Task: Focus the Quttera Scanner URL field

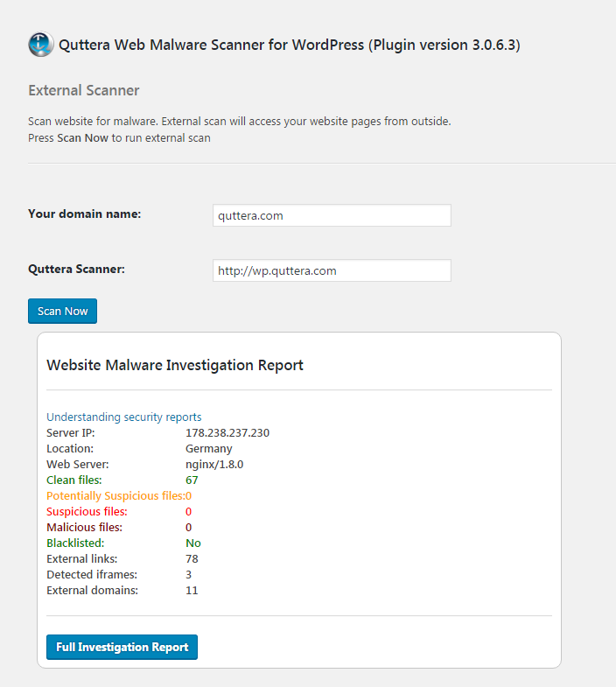Action: coord(332,270)
